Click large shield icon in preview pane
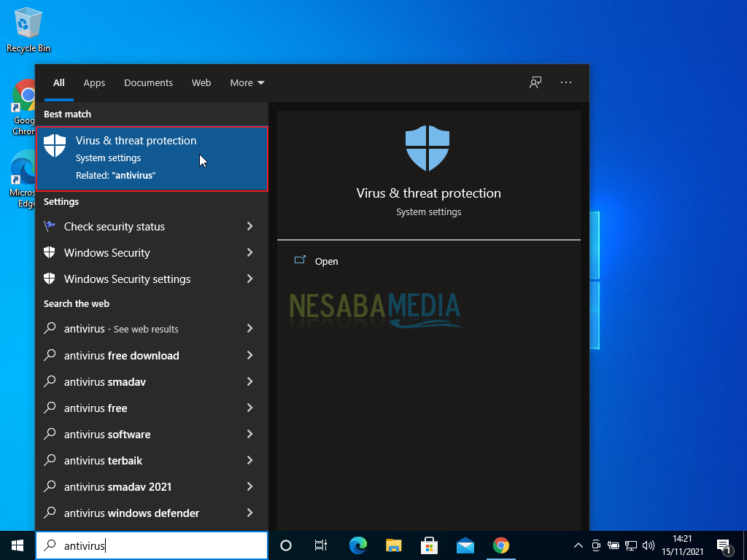Screen dimensions: 747x560 pos(427,148)
